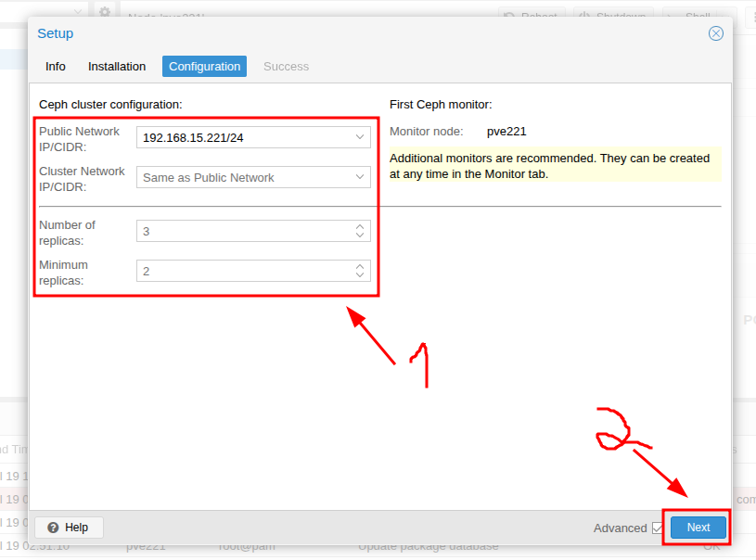
Task: Click the 'Ceph cluster configuration:' heading
Action: point(110,105)
